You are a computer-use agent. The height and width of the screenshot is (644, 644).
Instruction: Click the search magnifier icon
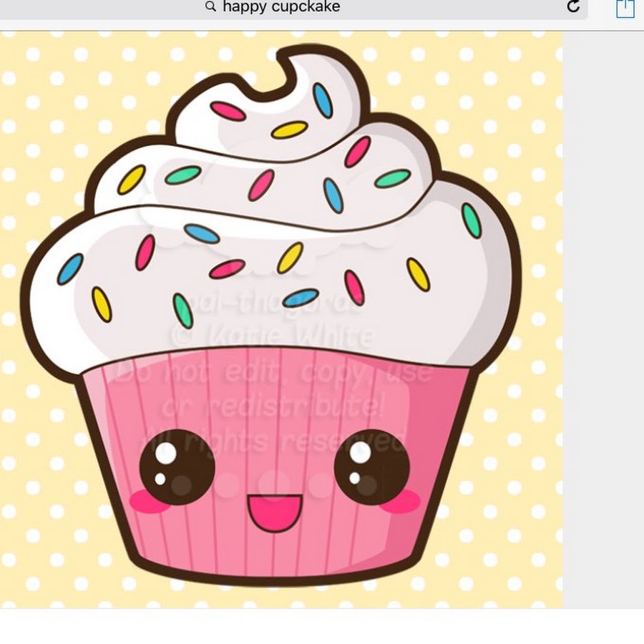(x=210, y=6)
